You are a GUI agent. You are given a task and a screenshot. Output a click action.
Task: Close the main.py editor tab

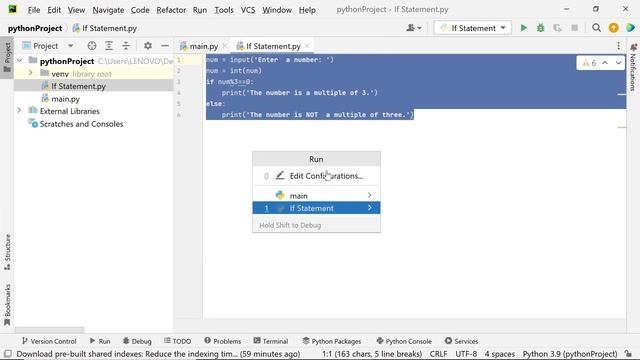(224, 46)
